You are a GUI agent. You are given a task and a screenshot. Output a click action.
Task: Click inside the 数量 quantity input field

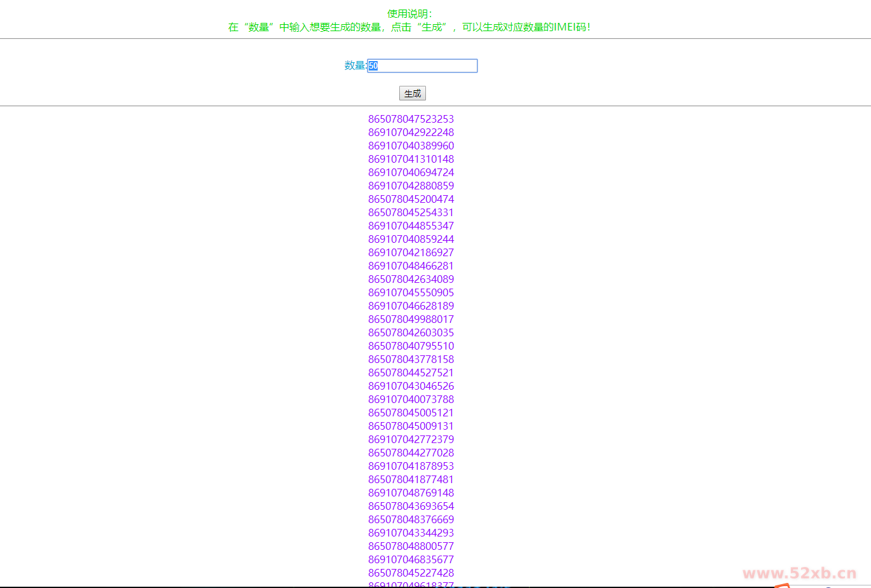[422, 65]
